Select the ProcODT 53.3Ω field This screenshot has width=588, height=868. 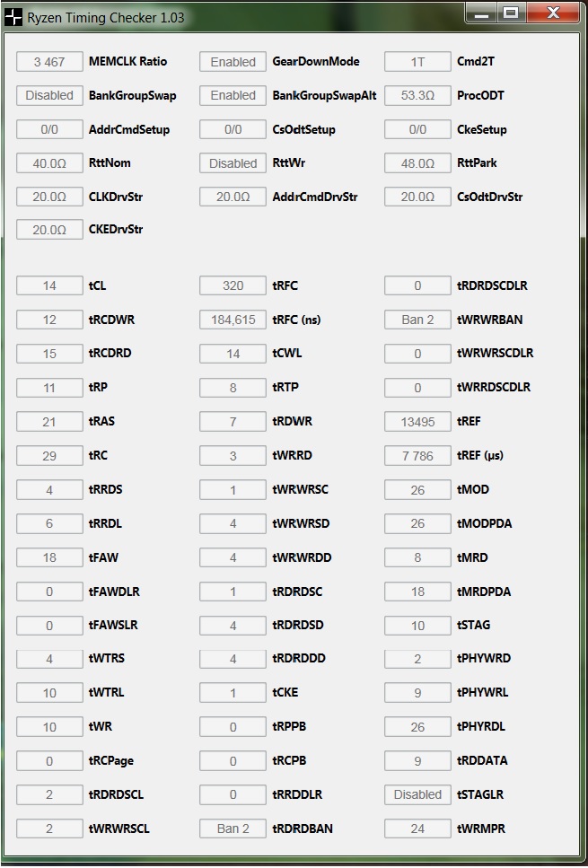tap(417, 95)
